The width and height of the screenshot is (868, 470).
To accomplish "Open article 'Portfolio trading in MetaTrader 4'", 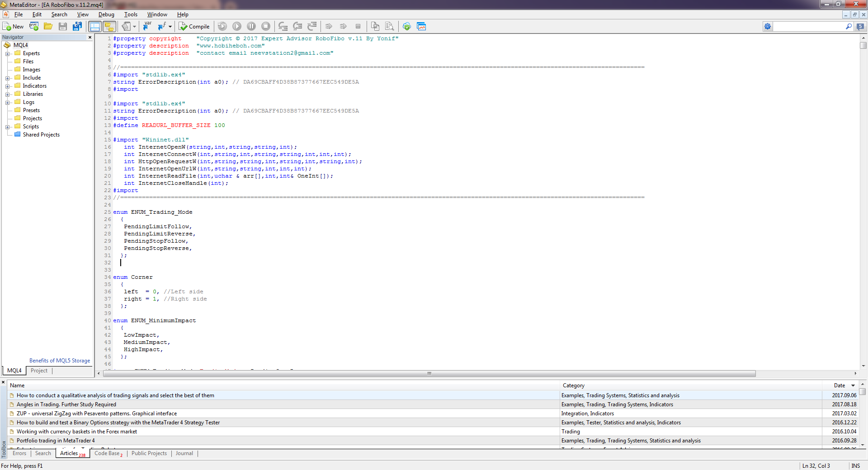I will click(x=56, y=441).
